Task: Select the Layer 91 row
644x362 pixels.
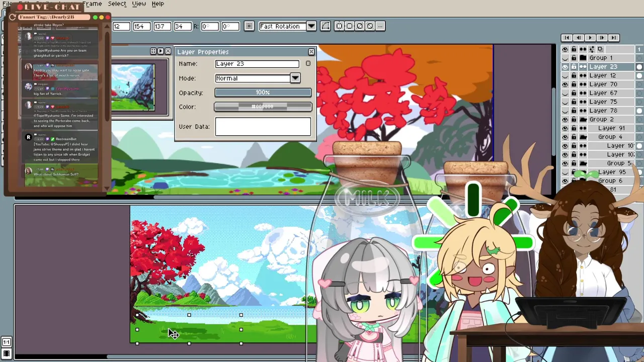Action: point(611,128)
